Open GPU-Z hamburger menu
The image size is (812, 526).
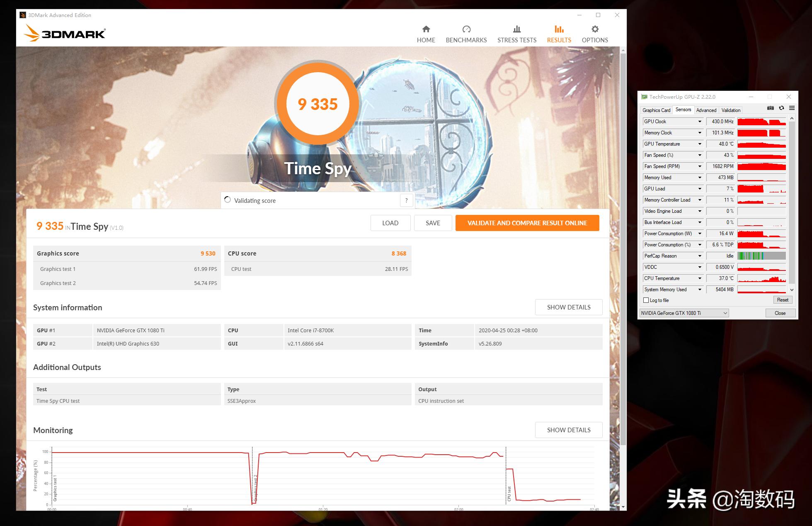792,108
